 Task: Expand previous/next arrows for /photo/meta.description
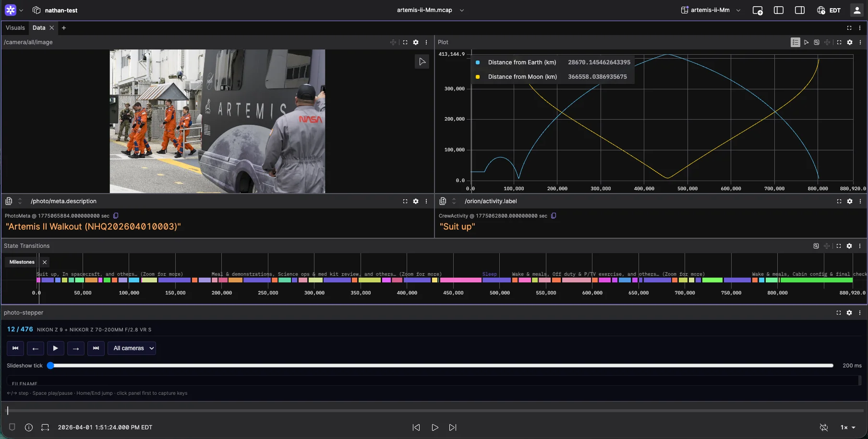(20, 201)
